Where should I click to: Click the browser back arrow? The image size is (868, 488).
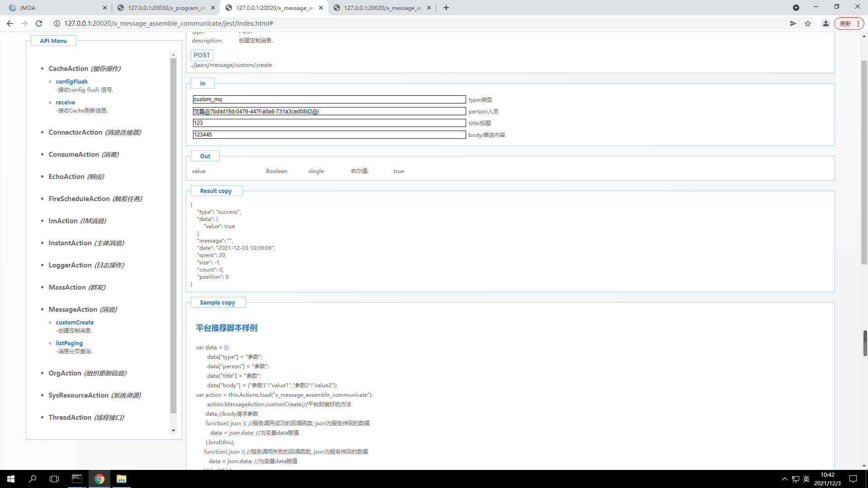10,23
